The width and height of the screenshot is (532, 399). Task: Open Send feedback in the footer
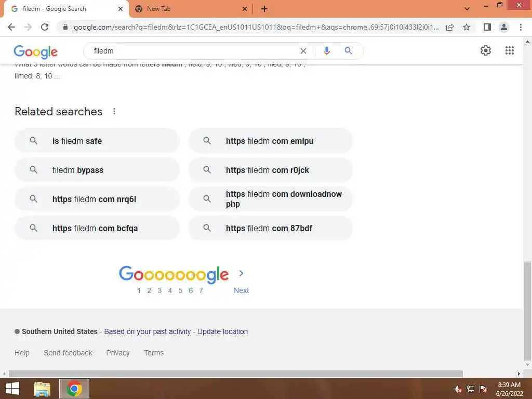pyautogui.click(x=68, y=353)
